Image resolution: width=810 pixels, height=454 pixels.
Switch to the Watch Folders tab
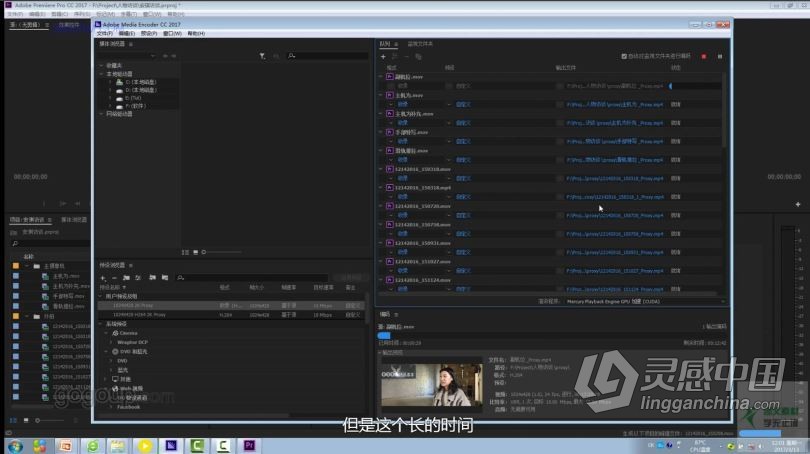pos(420,44)
